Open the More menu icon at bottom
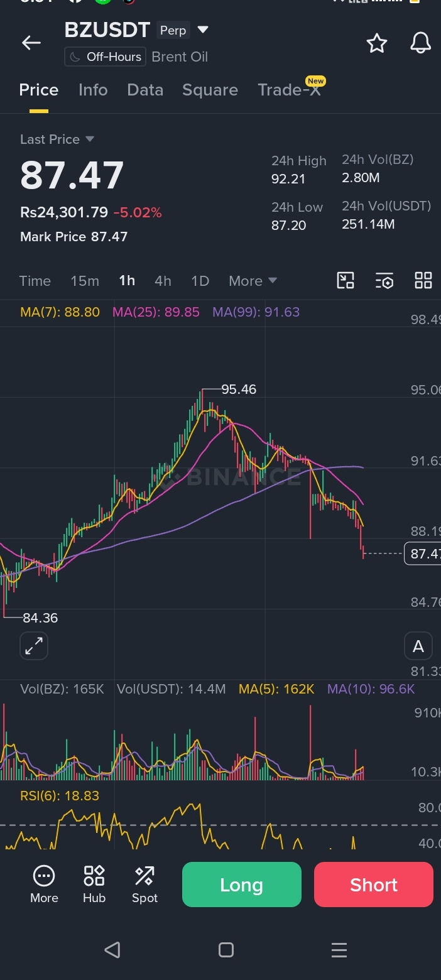The height and width of the screenshot is (980, 441). pyautogui.click(x=44, y=885)
